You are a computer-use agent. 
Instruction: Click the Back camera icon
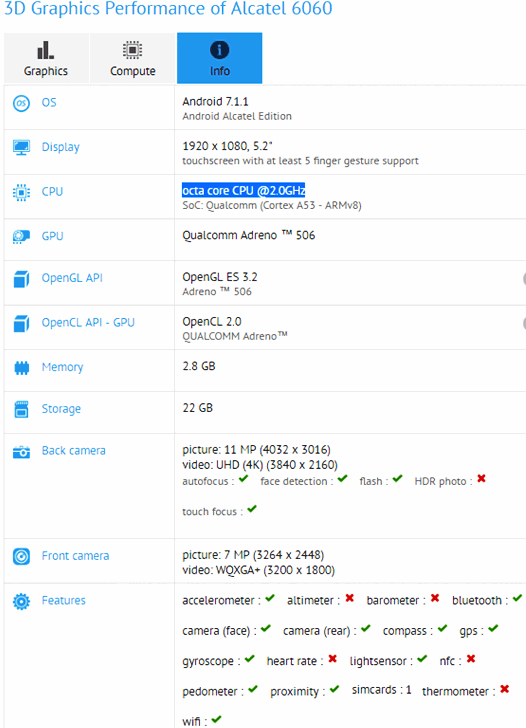point(21,452)
